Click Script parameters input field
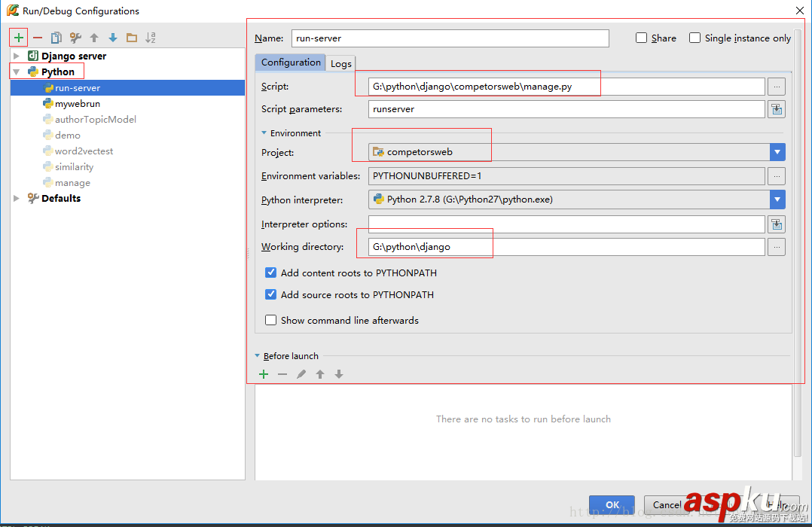Image resolution: width=812 pixels, height=527 pixels. [566, 109]
